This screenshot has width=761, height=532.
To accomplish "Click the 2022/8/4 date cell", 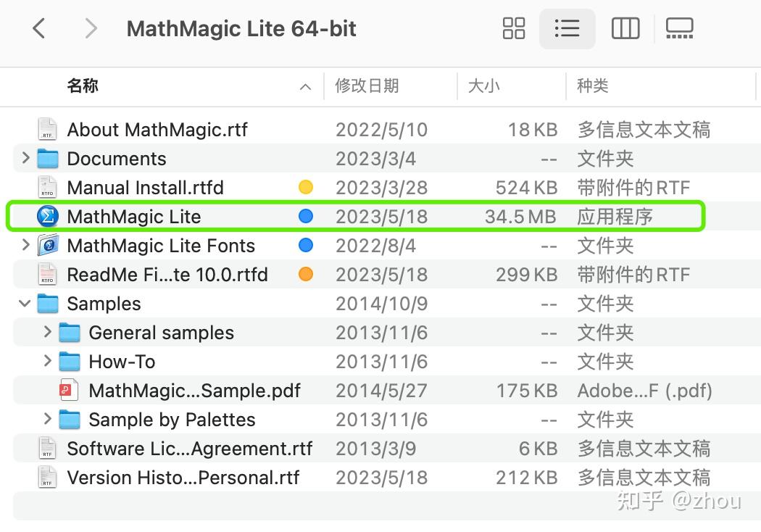I will 375,246.
